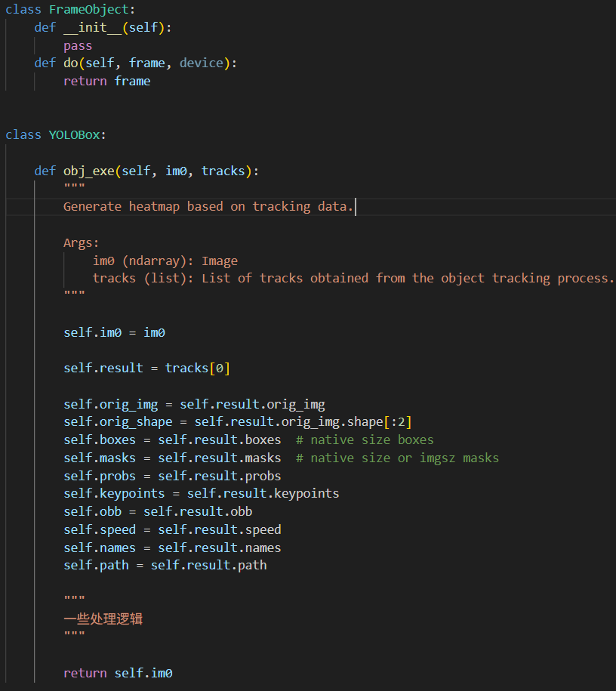Click the Chinese comment '一些处理逻辑'
Viewport: 616px width, 691px height.
click(x=103, y=619)
